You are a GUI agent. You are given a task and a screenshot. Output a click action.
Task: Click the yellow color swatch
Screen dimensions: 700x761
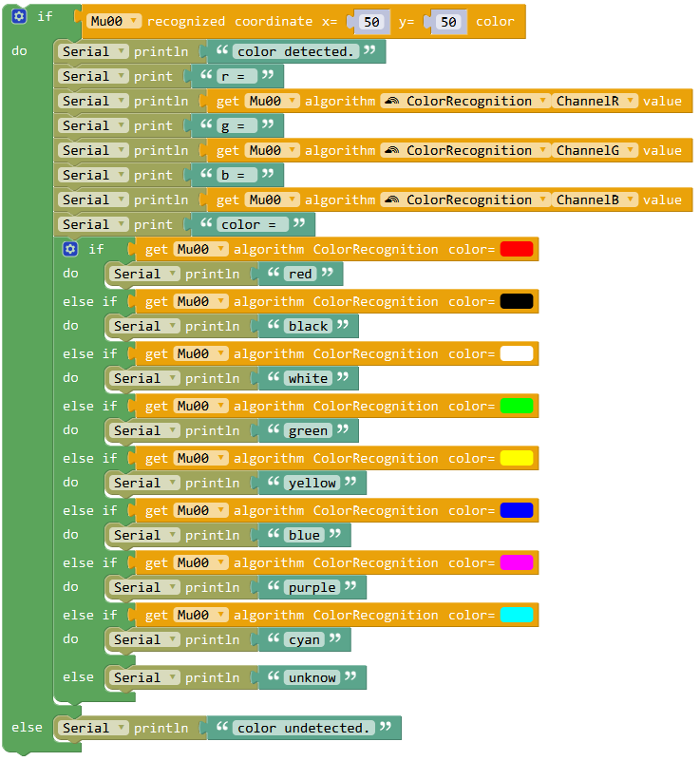coord(517,458)
